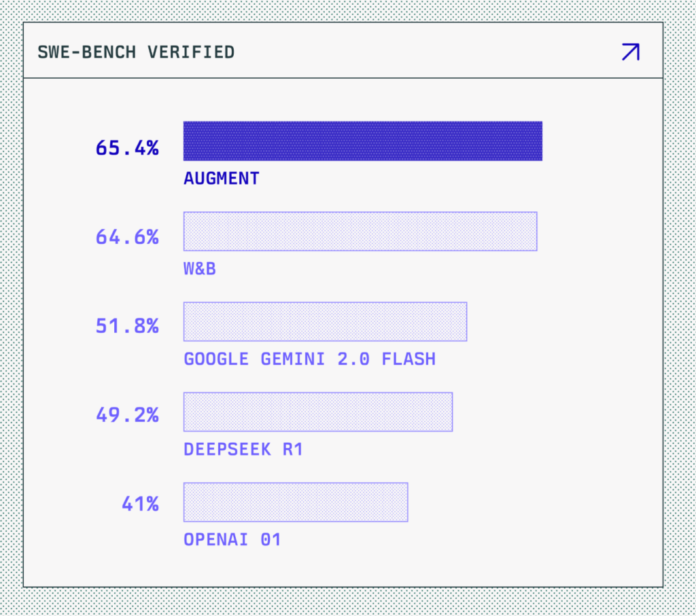Click the GOOGLE GEMINI 2.0 FLASH label
This screenshot has height=616, width=696.
(310, 359)
